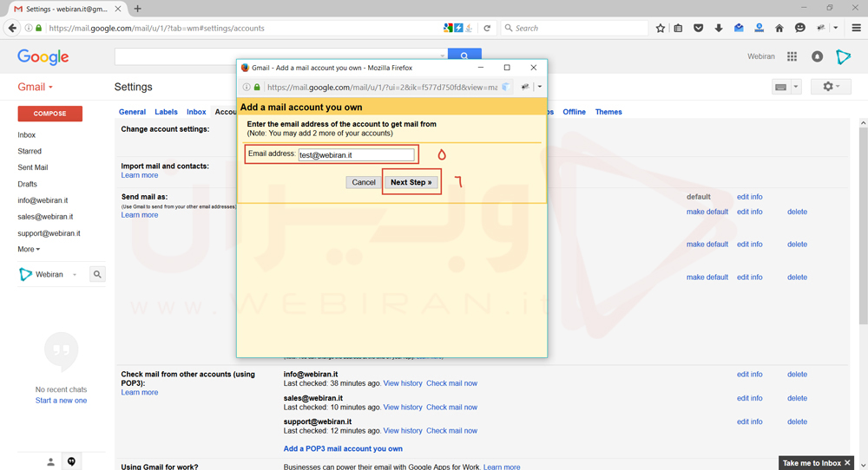
Task: Open the input tools dropdown arrow
Action: (x=796, y=87)
